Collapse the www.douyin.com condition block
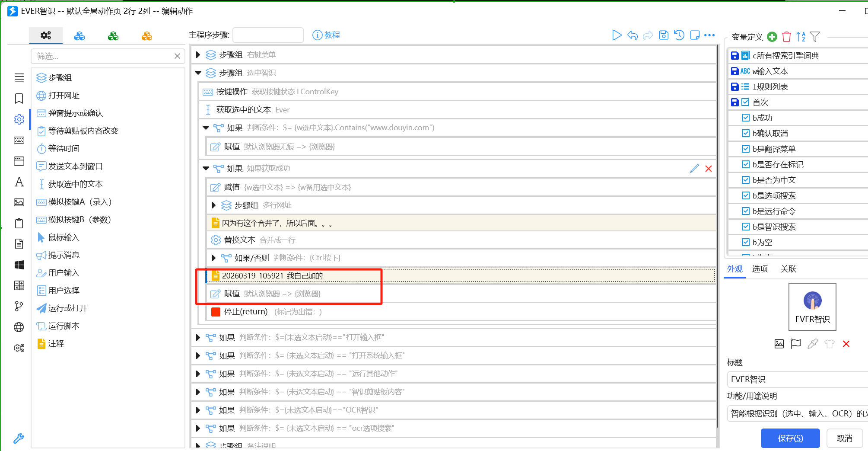Screen dimensions: 868x451 tap(206, 128)
